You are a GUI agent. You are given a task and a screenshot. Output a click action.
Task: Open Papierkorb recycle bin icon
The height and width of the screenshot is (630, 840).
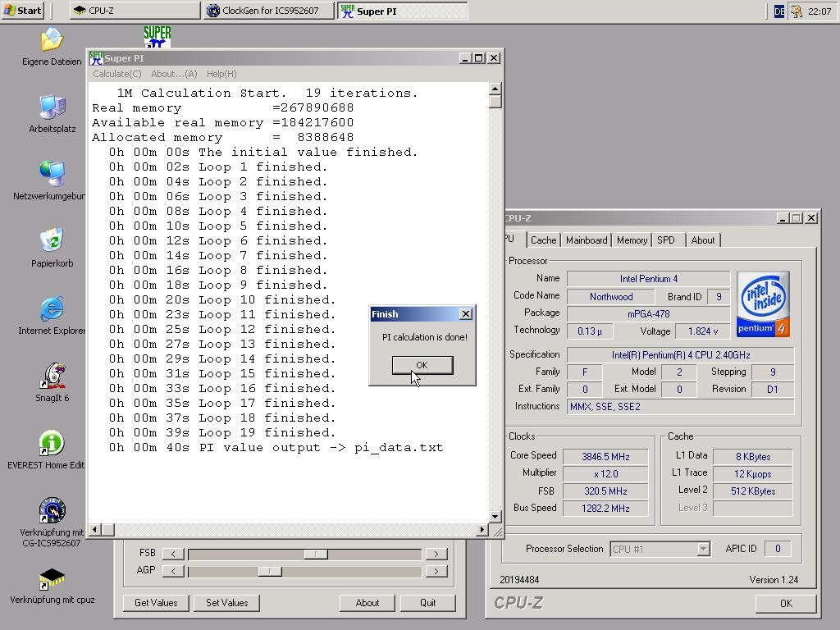coord(52,241)
